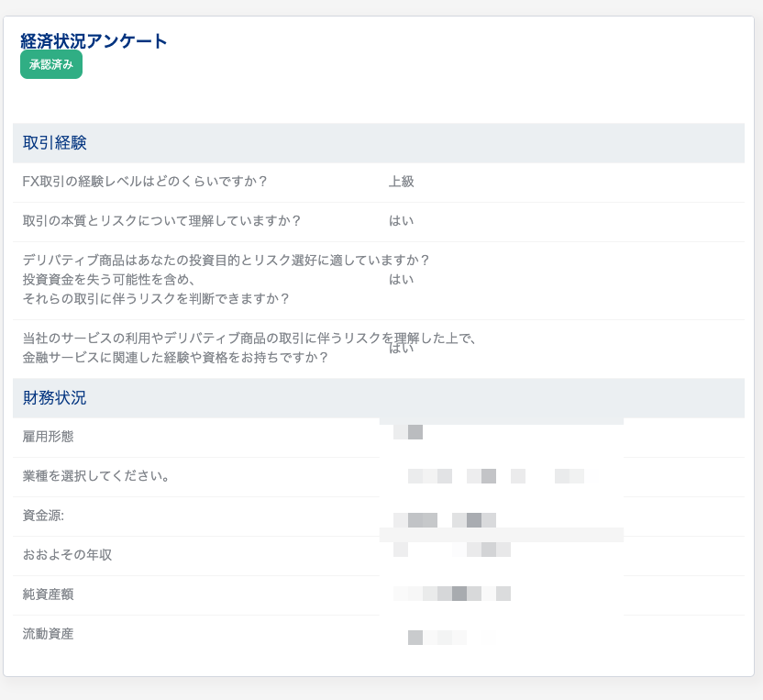
Task: Click the blurred value next to 雇用形態
Action: click(x=408, y=432)
